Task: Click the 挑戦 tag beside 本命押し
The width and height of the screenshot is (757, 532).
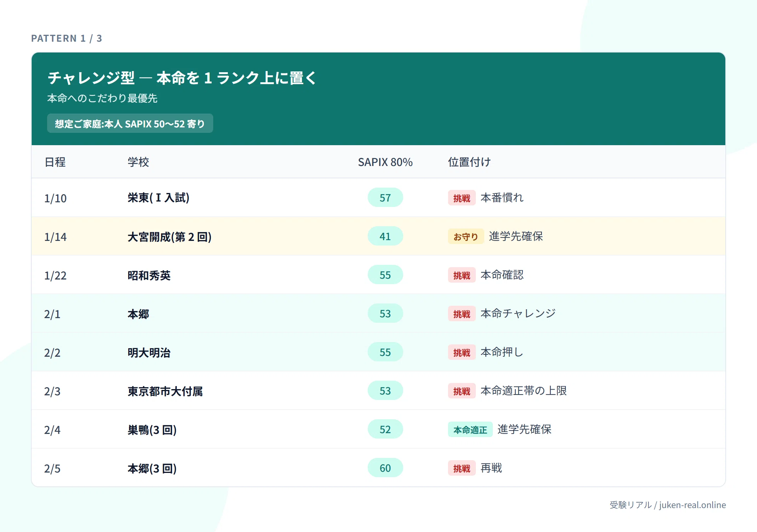Action: [x=462, y=352]
